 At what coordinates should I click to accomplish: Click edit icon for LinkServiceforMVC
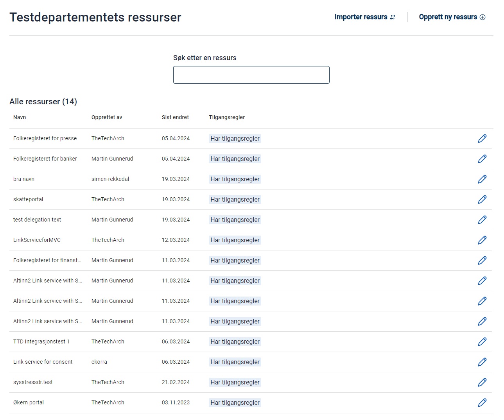(x=482, y=240)
